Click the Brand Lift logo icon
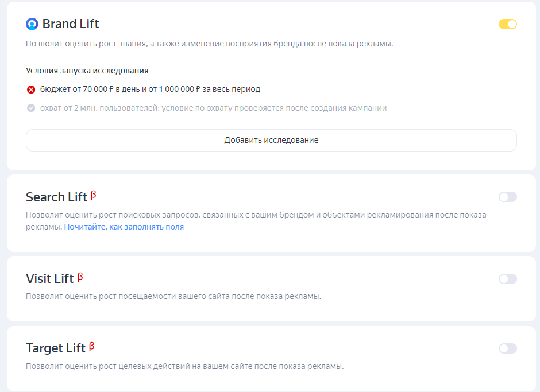 tap(32, 24)
